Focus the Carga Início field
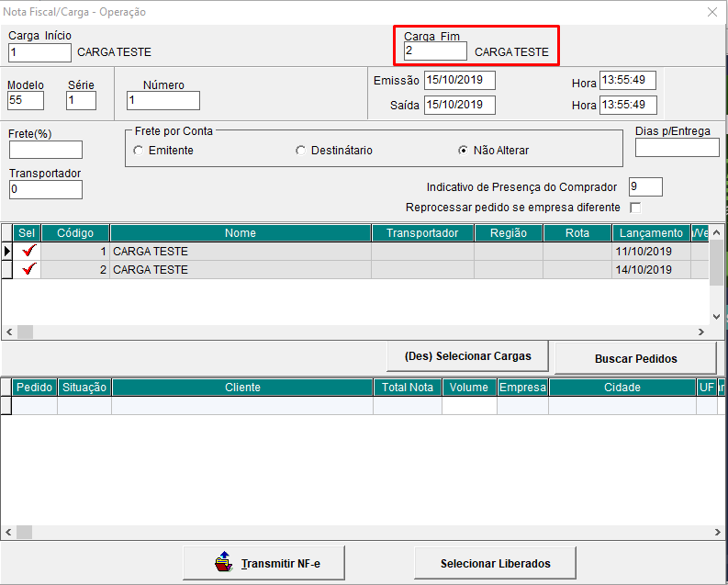 click(39, 52)
